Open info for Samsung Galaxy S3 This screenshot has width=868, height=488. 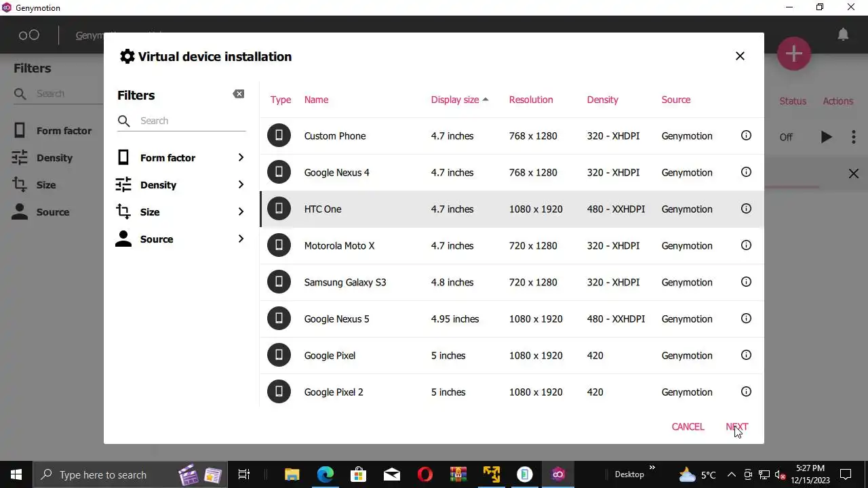tap(746, 282)
